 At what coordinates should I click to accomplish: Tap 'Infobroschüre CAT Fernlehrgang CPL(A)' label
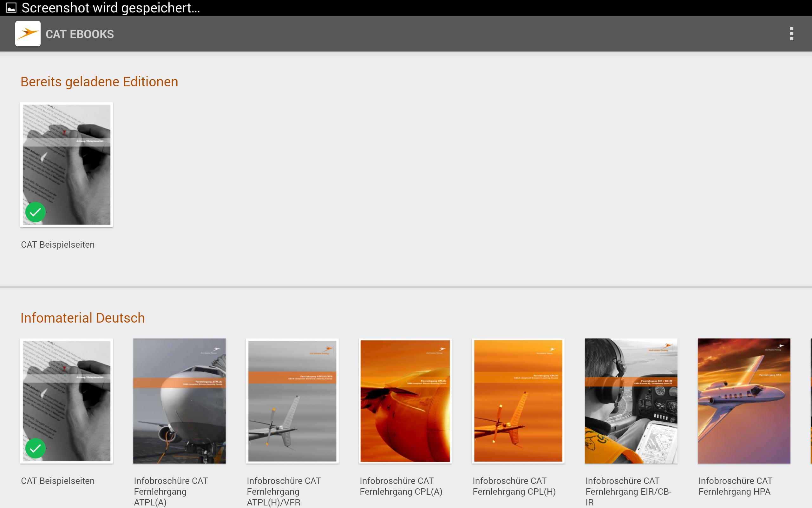(x=401, y=486)
